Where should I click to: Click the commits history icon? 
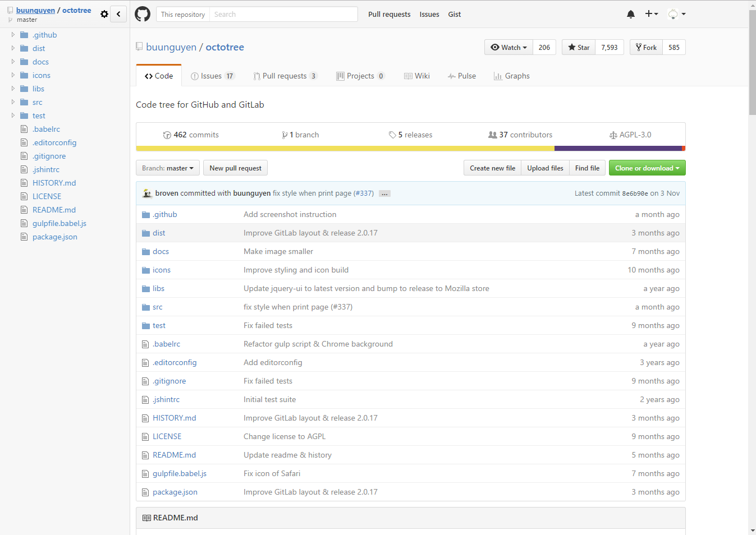(x=167, y=135)
